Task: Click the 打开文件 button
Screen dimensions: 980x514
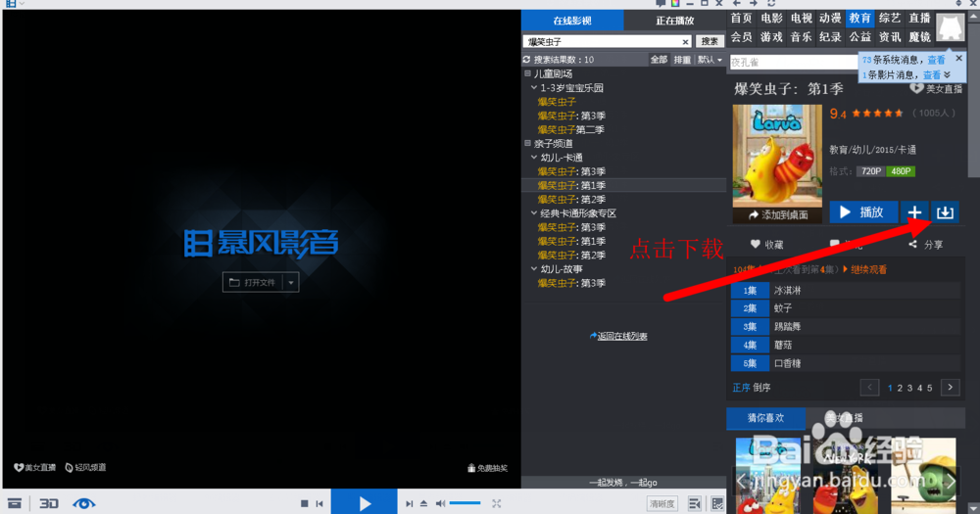Action: coord(253,282)
